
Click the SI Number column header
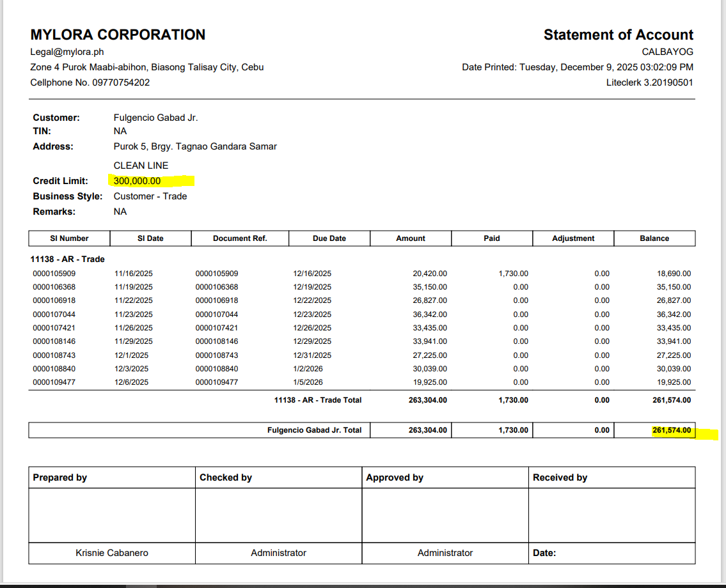[x=69, y=238]
